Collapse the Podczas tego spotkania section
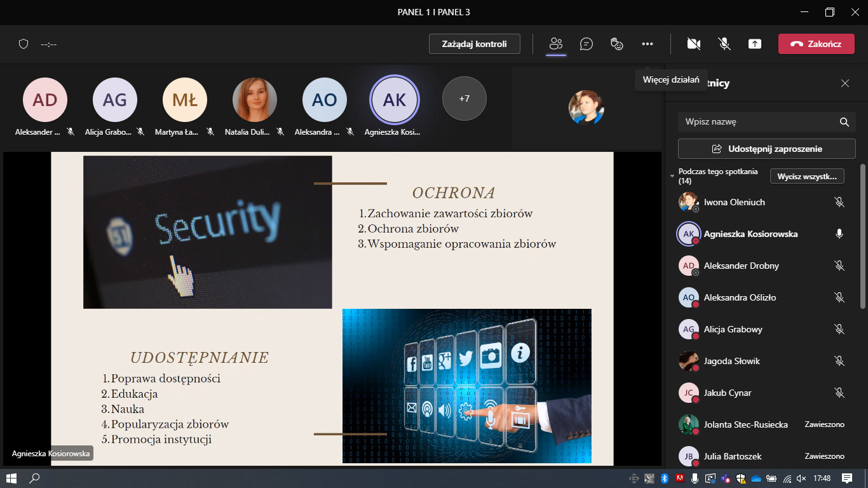Image resolution: width=868 pixels, height=488 pixels. coord(672,176)
